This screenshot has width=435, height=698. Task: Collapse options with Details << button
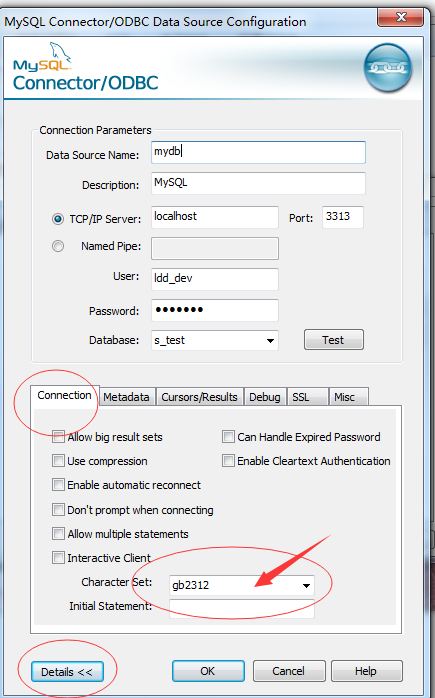click(x=67, y=672)
